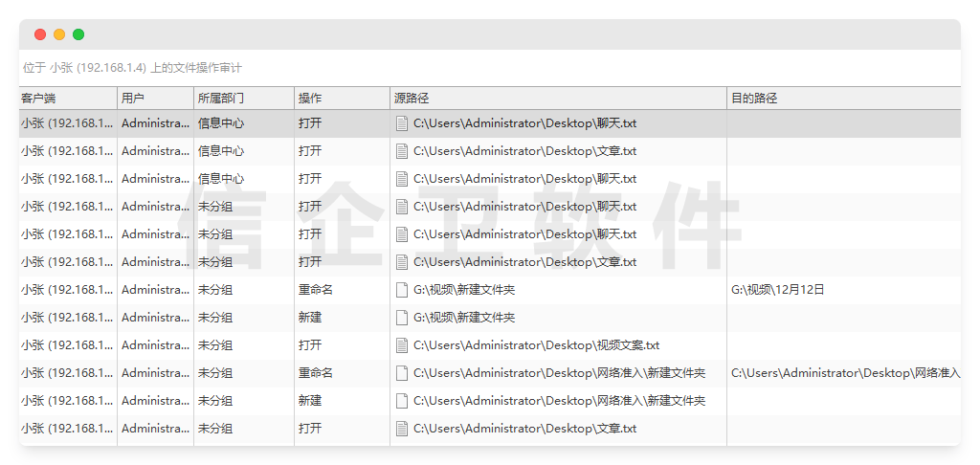Screen dimensions: 980x465
Task: Click the file icon in the highlighted 聊天.txt row
Action: tap(402, 123)
